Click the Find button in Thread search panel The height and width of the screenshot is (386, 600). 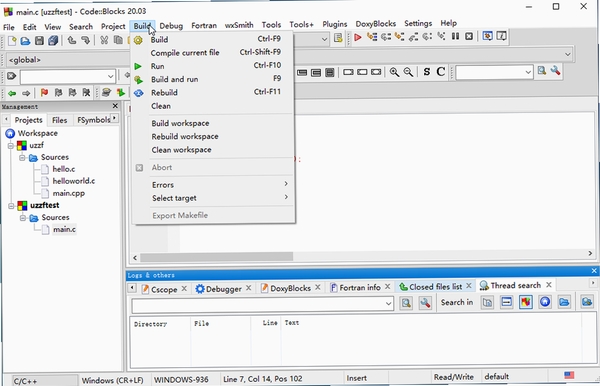(406, 303)
